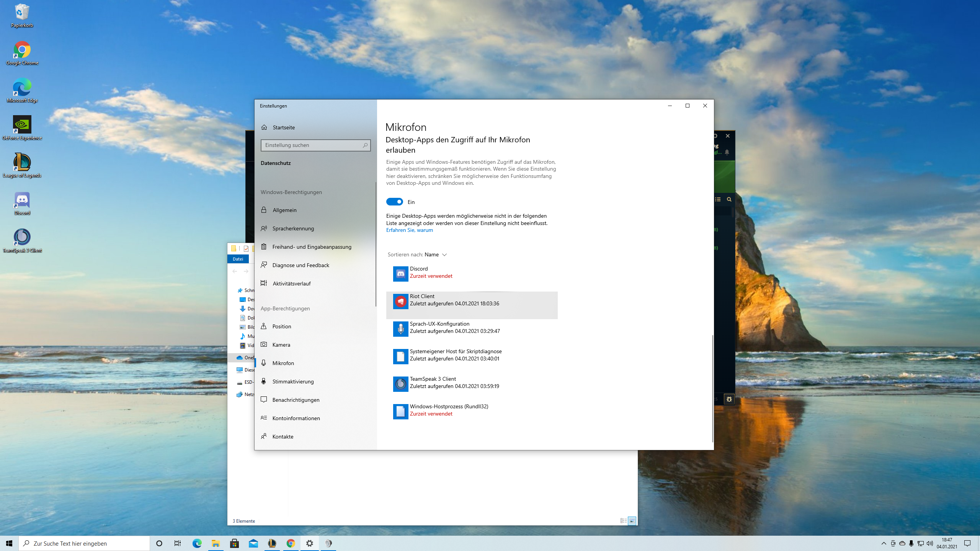Open Stimmaktivierung settings in sidebar
980x551 pixels.
click(293, 381)
